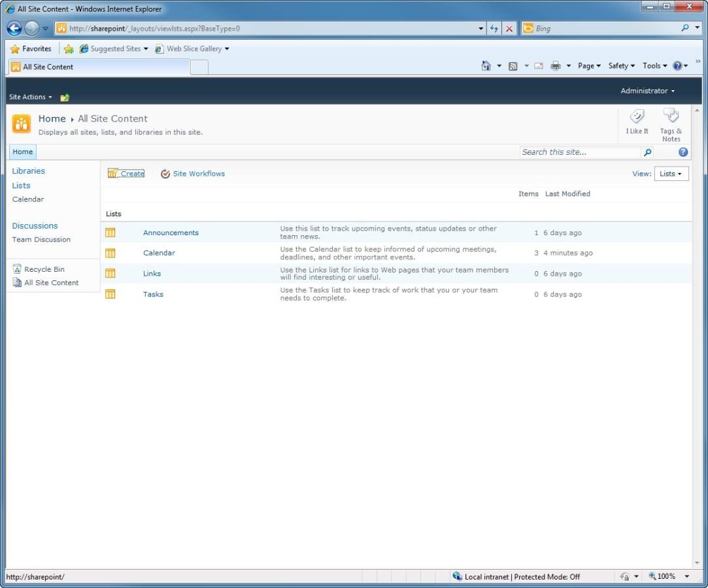The image size is (708, 588).
Task: Open the Tags & Notes icon
Action: pos(671,116)
